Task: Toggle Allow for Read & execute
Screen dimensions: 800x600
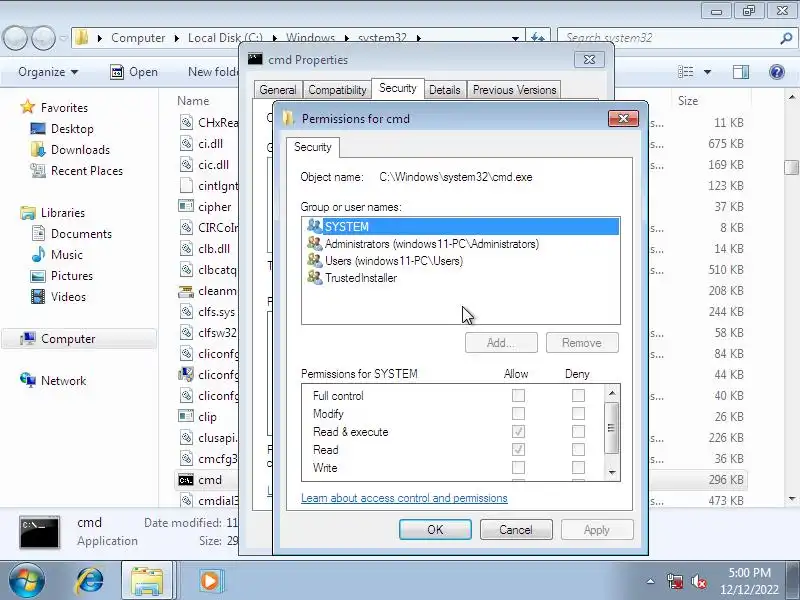Action: click(x=518, y=432)
